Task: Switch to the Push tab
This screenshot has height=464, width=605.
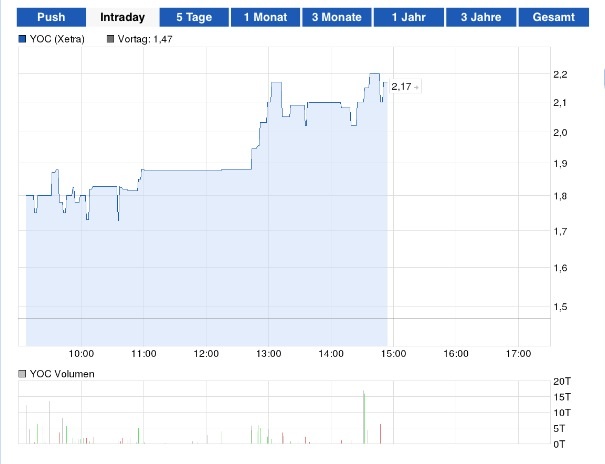Action: tap(51, 17)
